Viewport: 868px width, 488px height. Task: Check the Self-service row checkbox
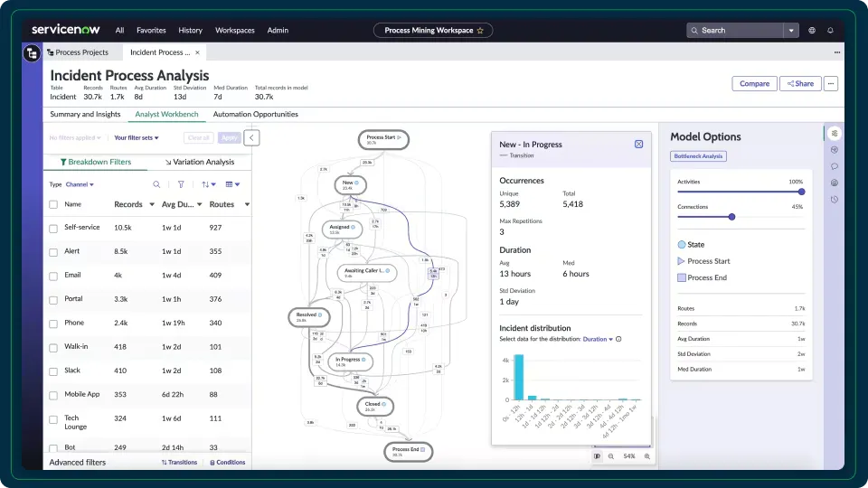pyautogui.click(x=53, y=229)
